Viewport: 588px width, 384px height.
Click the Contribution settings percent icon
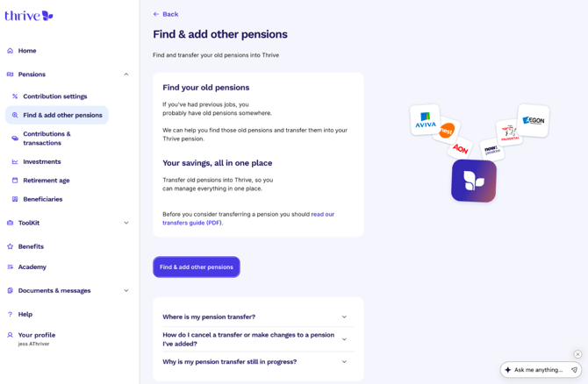pos(15,96)
